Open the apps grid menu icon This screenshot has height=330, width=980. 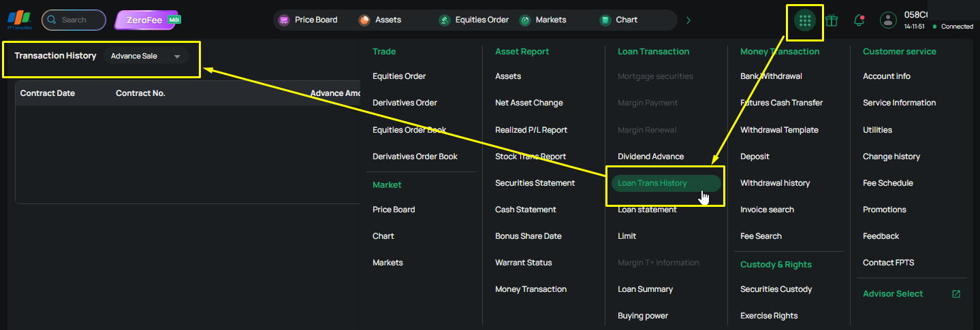(x=805, y=20)
